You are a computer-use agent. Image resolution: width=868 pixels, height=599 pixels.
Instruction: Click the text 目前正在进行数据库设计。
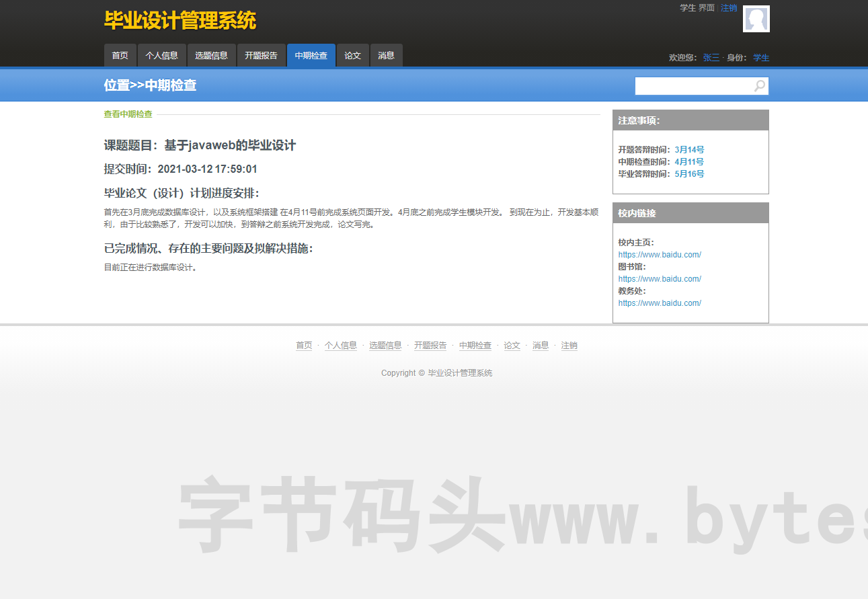(151, 268)
